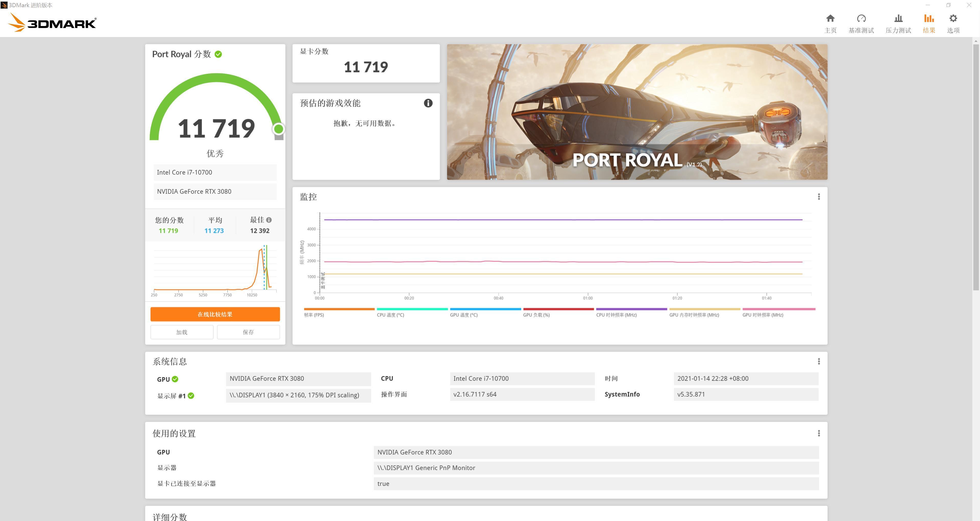Click the GPU value in 使用的设置
This screenshot has width=980, height=521.
(596, 452)
